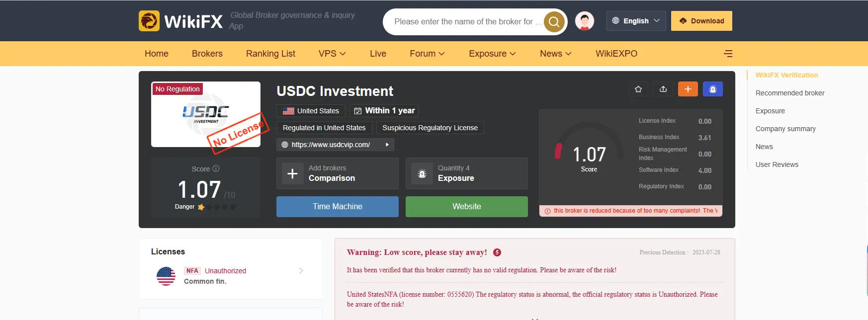Image resolution: width=868 pixels, height=320 pixels.
Task: Expand the News nav menu
Action: coord(556,54)
